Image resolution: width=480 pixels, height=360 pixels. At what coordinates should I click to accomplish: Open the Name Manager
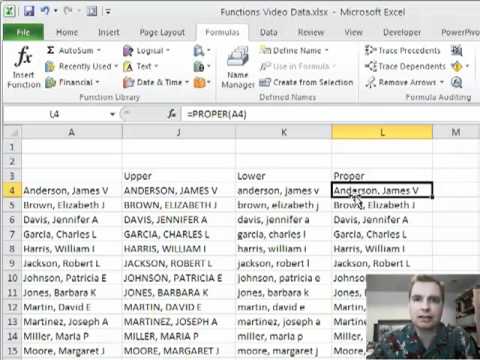[x=238, y=68]
